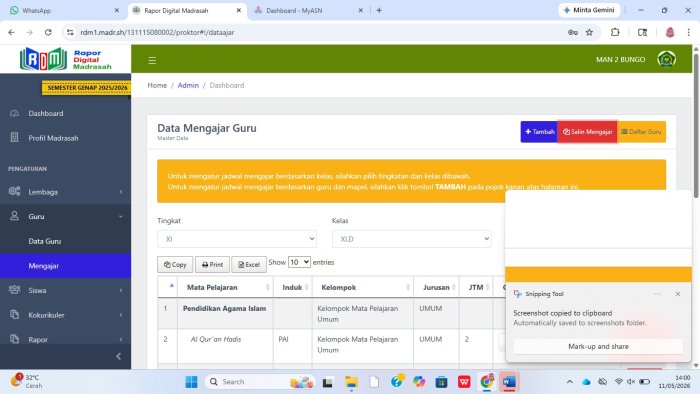Click Pendidikan Agama Islam row text
The width and height of the screenshot is (700, 394).
(x=225, y=308)
